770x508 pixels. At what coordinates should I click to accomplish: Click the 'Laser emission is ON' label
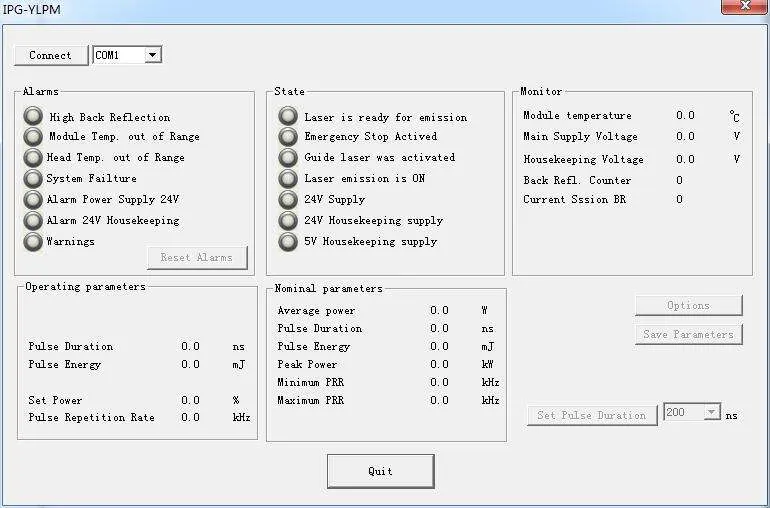click(364, 178)
